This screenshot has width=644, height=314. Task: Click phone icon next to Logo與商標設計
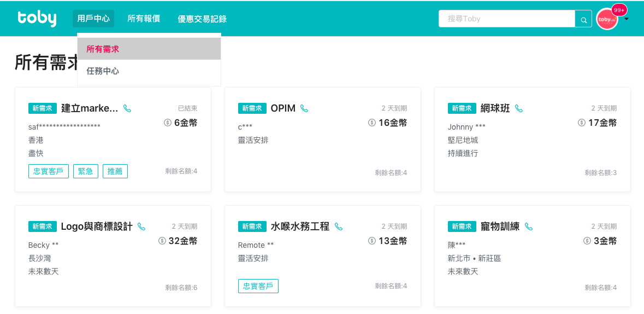click(x=141, y=226)
